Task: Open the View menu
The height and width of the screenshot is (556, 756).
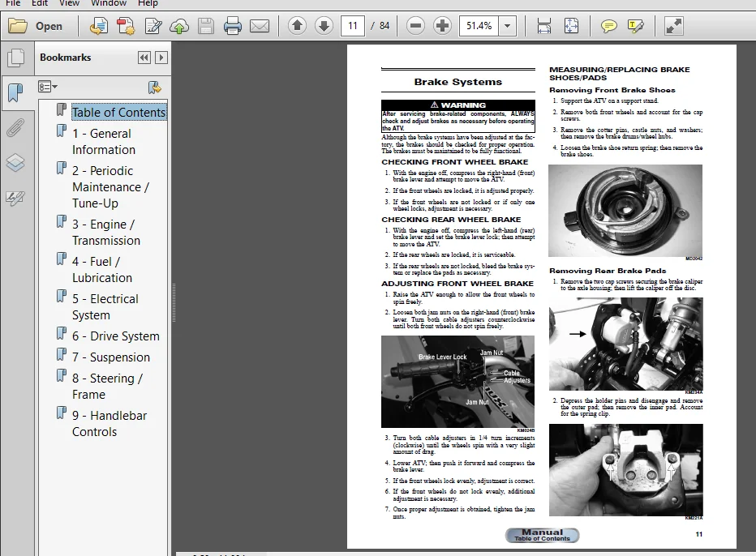Action: pos(69,3)
